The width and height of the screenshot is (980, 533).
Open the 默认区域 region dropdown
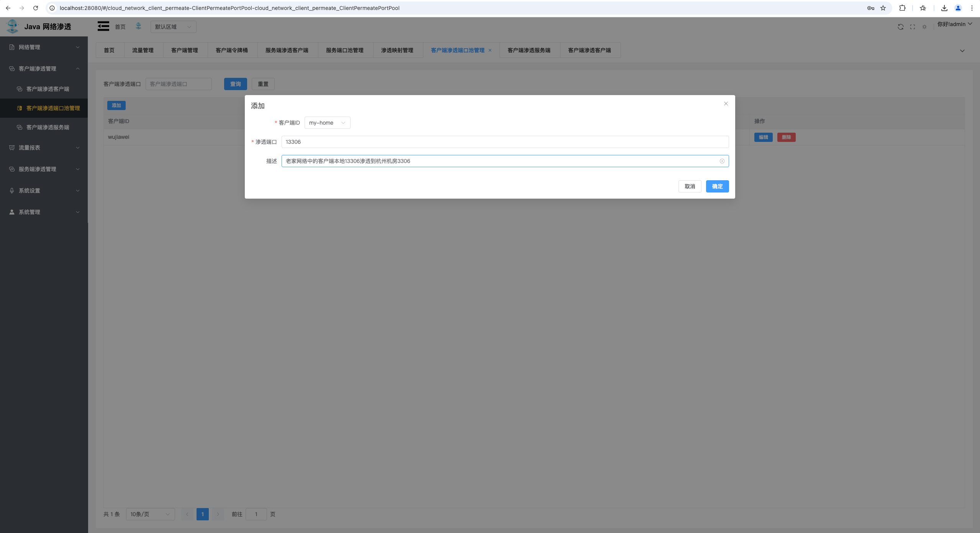(173, 27)
